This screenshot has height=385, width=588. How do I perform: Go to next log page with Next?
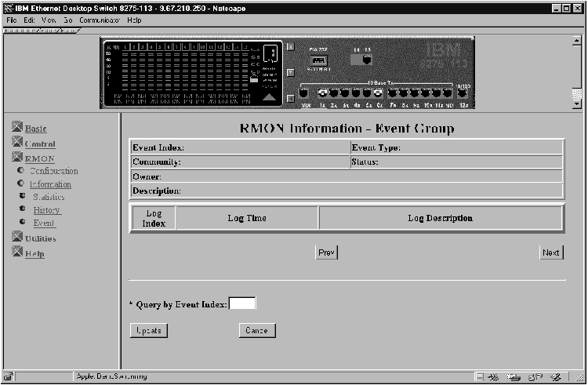click(x=551, y=252)
